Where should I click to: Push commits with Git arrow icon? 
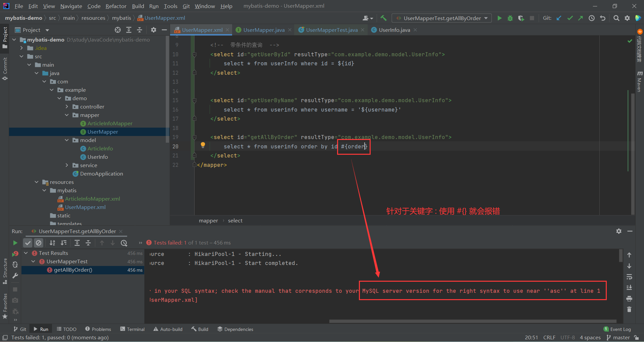pos(581,18)
